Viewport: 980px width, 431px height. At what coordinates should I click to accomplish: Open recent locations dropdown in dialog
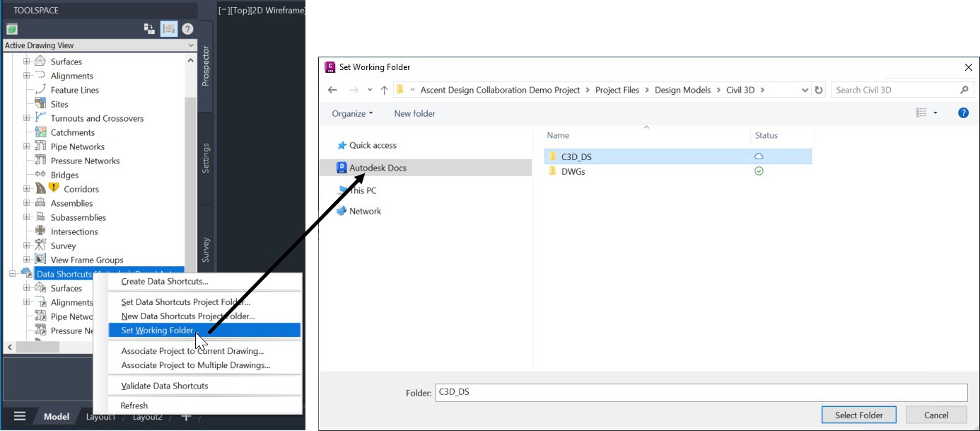(x=369, y=90)
